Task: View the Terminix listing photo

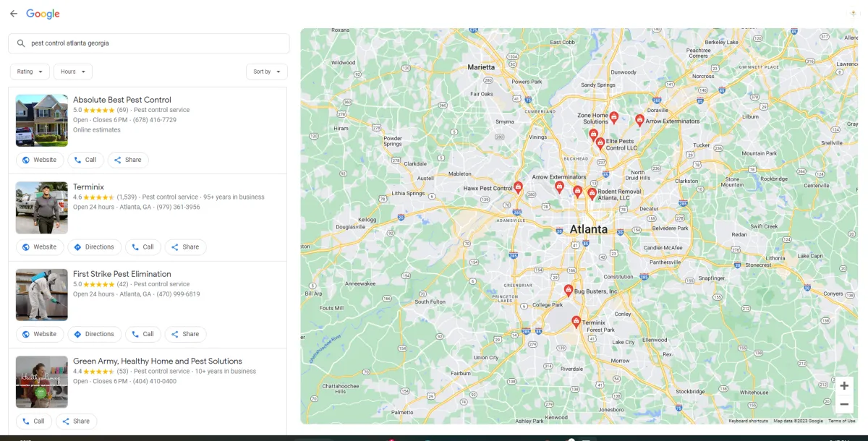Action: point(42,207)
